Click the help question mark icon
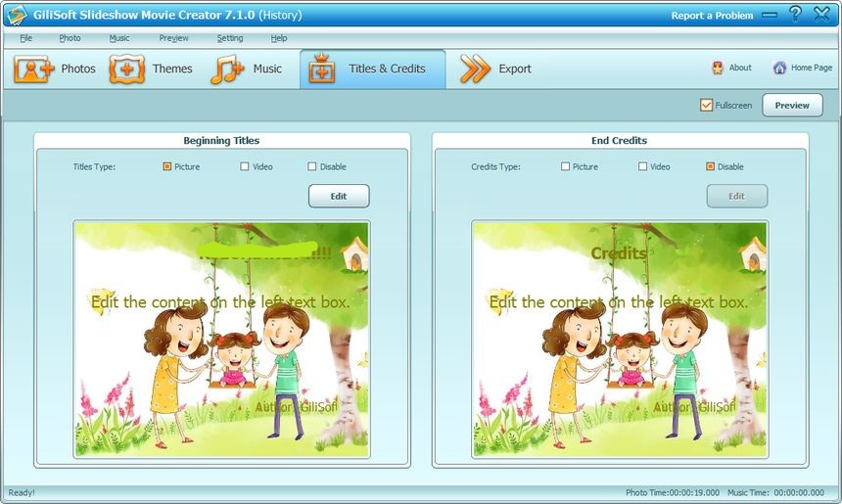This screenshot has width=842, height=504. coord(795,14)
